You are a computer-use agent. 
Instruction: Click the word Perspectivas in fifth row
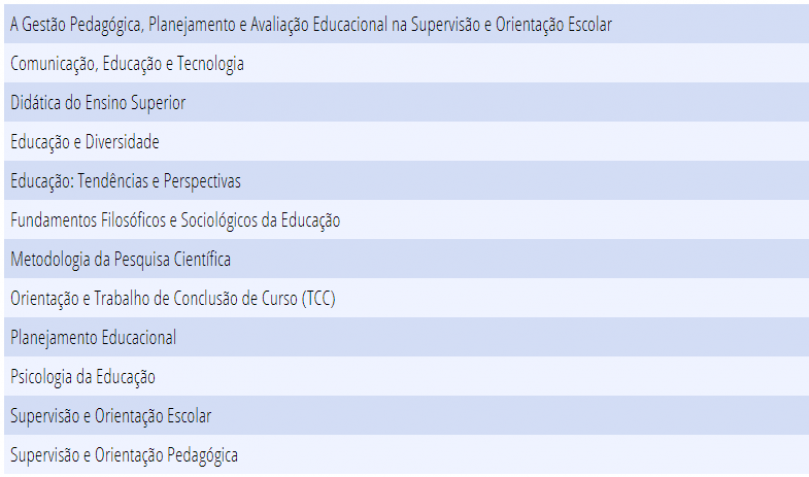click(202, 182)
